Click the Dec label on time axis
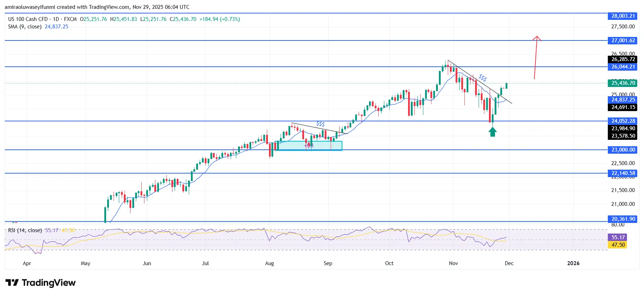The image size is (644, 296). [509, 263]
